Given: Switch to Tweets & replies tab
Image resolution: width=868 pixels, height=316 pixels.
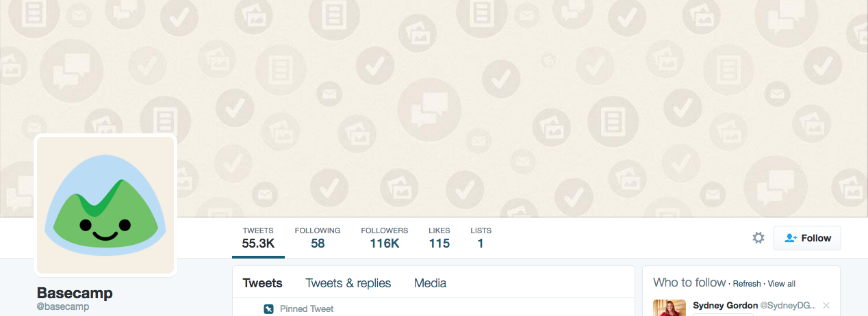Looking at the screenshot, I should (x=348, y=283).
